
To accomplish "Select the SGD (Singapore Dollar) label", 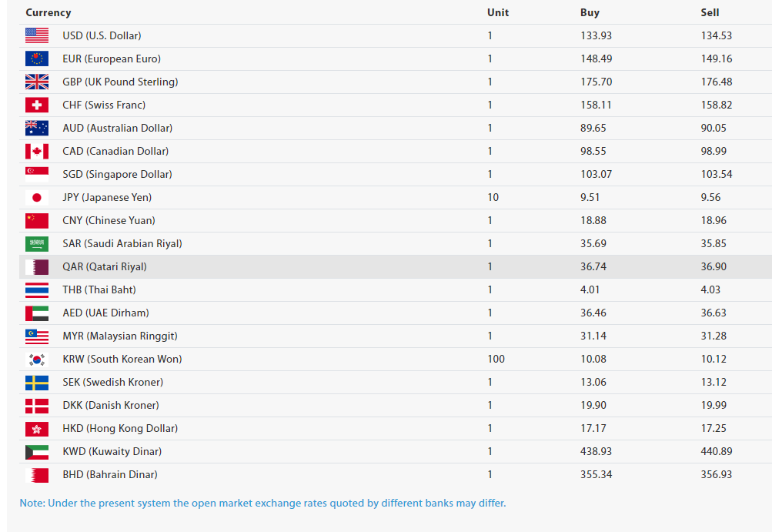I will pos(117,174).
